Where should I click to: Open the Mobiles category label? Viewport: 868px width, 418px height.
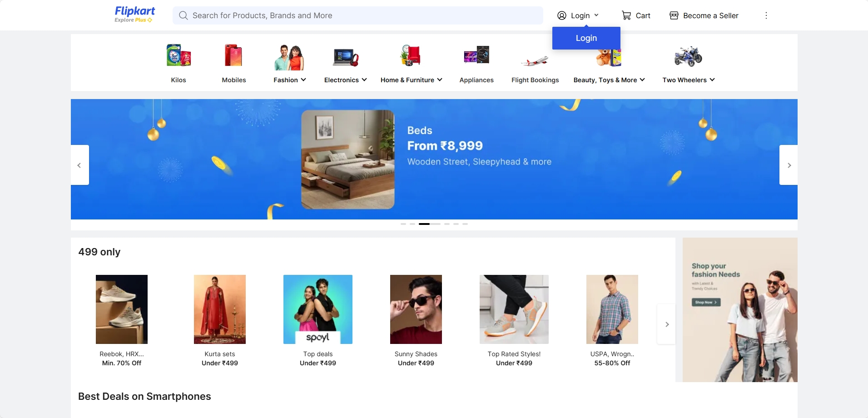[x=234, y=80]
